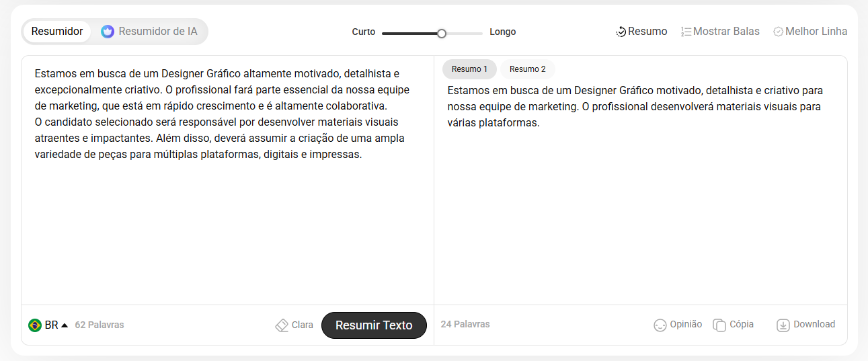This screenshot has height=361, width=868.
Task: Click the Download arrow icon
Action: pyautogui.click(x=783, y=325)
